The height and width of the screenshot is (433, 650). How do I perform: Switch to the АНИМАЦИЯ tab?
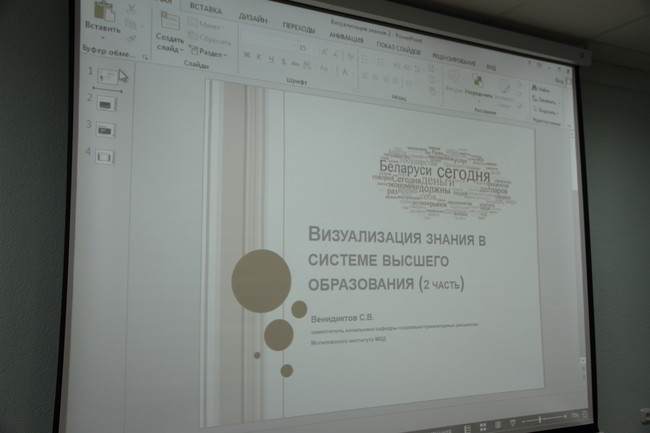pyautogui.click(x=347, y=38)
